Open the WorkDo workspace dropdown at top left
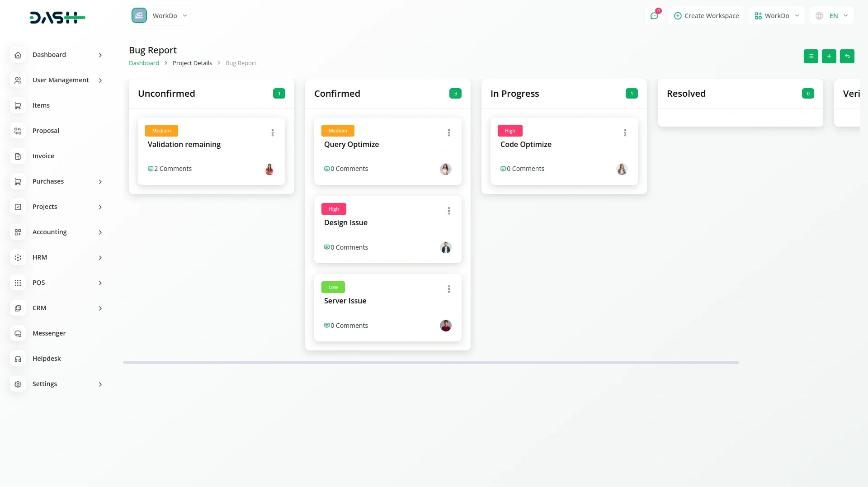The height and width of the screenshot is (487, 868). 160,16
